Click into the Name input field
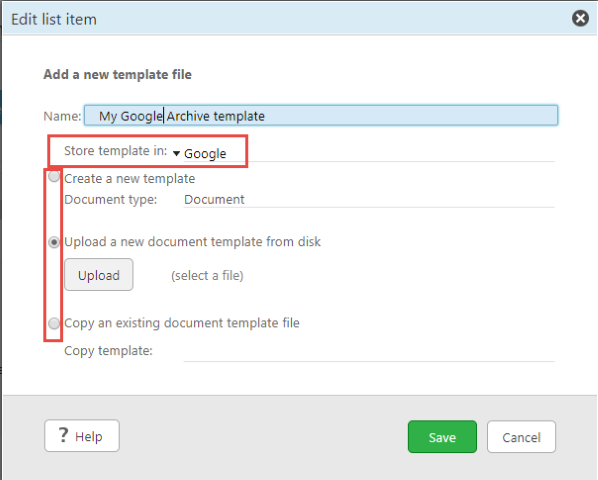This screenshot has height=480, width=598. 321,116
